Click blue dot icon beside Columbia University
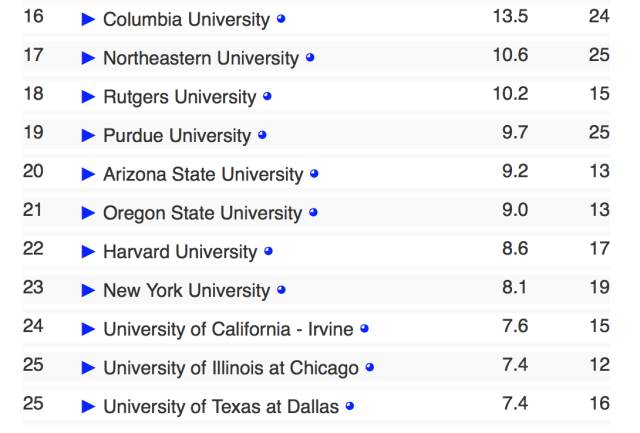Image resolution: width=640 pixels, height=433 pixels. tap(281, 19)
